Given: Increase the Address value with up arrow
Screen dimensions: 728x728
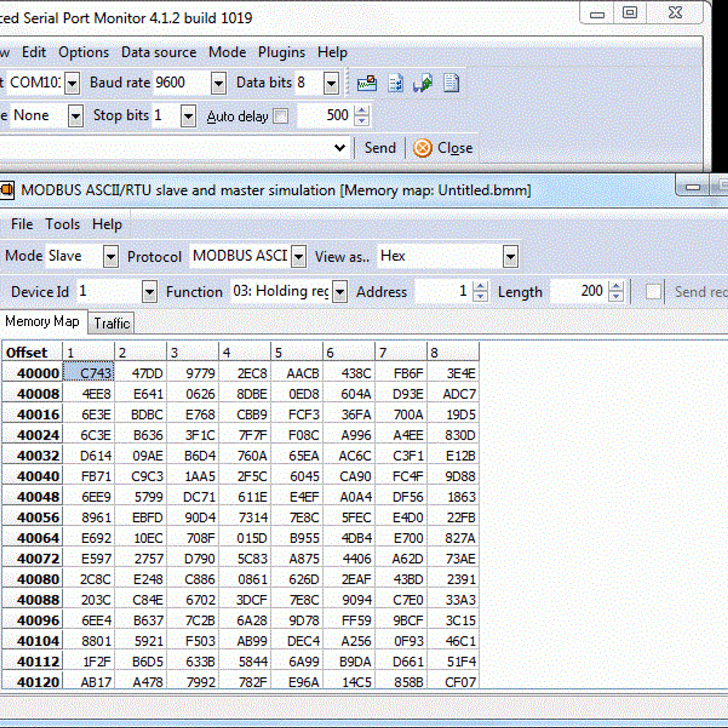Looking at the screenshot, I should coord(480,286).
